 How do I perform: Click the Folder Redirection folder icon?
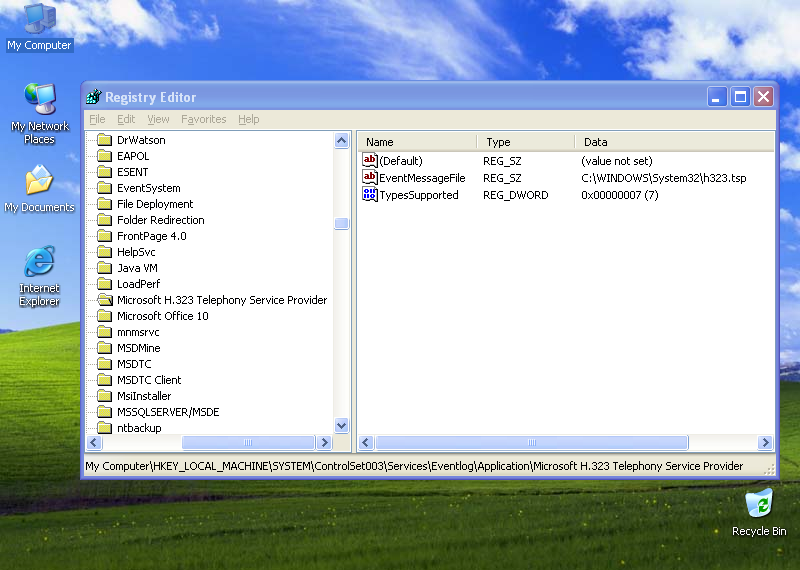105,220
